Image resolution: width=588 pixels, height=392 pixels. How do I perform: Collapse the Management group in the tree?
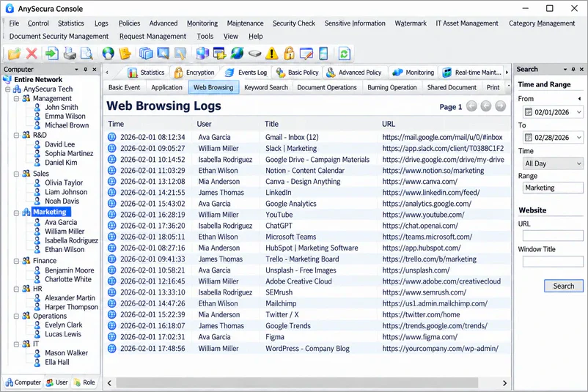17,99
